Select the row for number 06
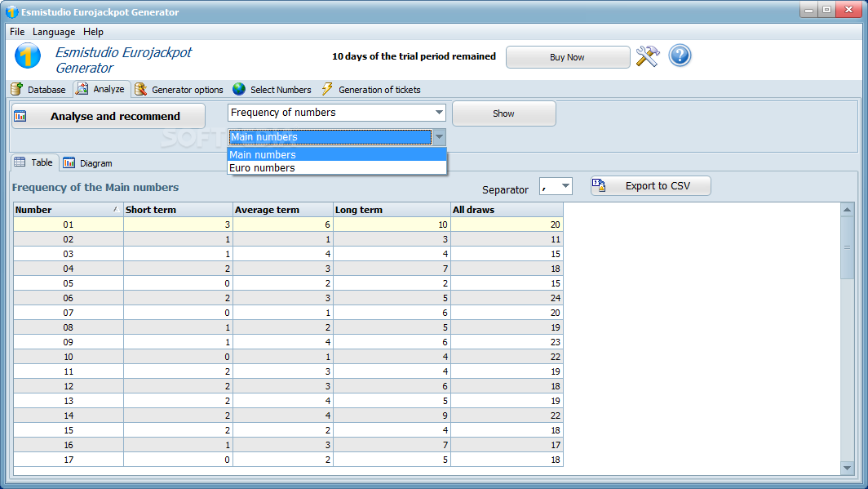The height and width of the screenshot is (489, 868). pyautogui.click(x=289, y=298)
